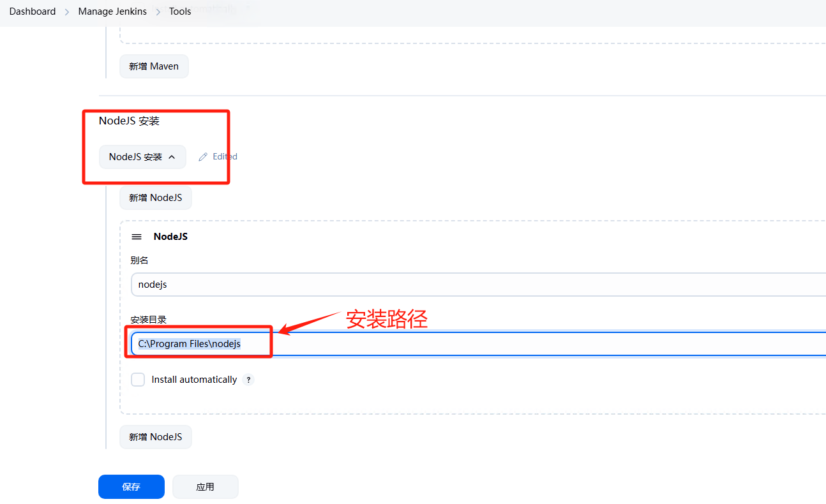
Task: Click the 新增 Maven button
Action: (154, 66)
